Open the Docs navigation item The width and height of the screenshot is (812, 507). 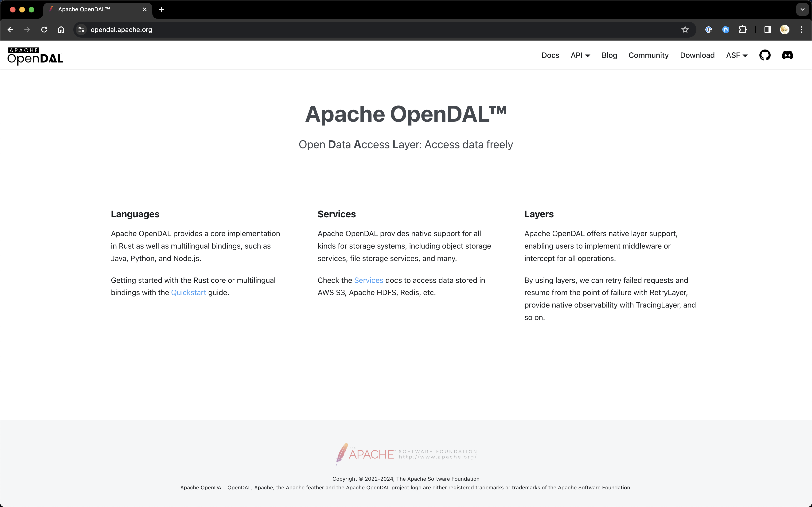(x=550, y=55)
